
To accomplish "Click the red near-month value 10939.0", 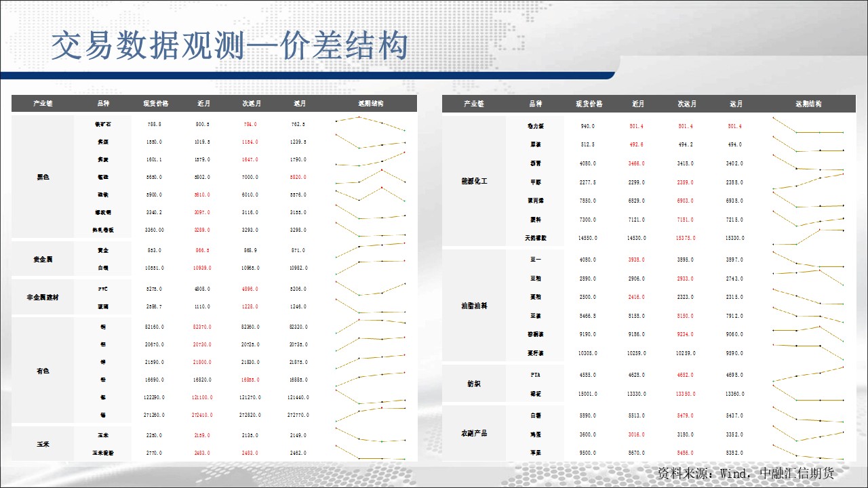I will tap(203, 268).
